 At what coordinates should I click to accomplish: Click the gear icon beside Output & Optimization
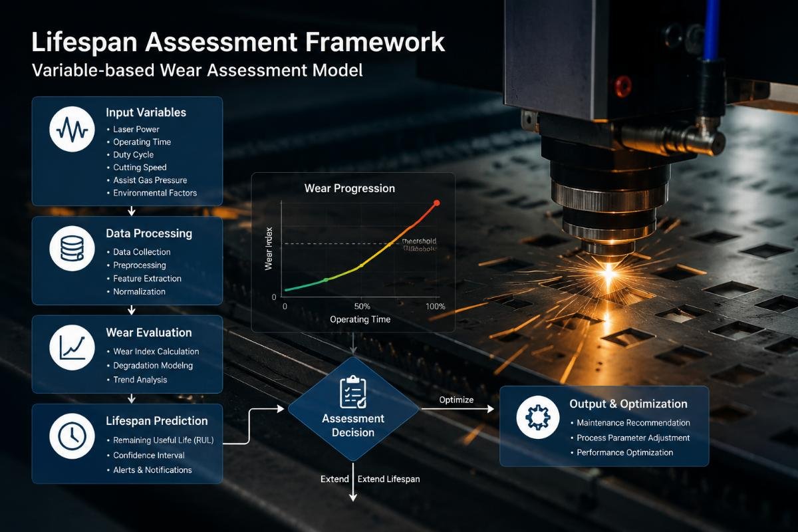point(539,417)
